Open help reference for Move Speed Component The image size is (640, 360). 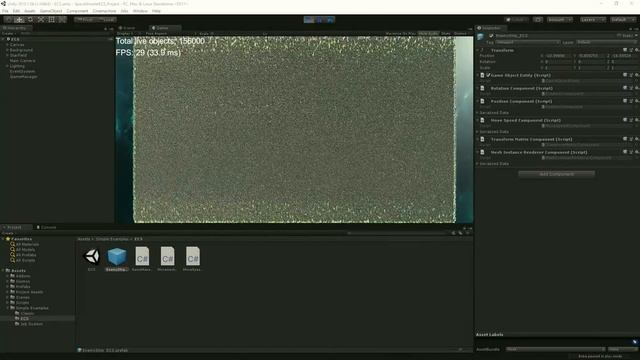(x=625, y=120)
